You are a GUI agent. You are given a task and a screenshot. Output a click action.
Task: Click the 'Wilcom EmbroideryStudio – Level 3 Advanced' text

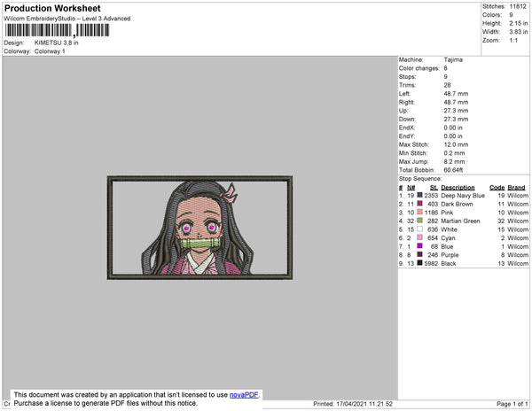click(x=67, y=19)
